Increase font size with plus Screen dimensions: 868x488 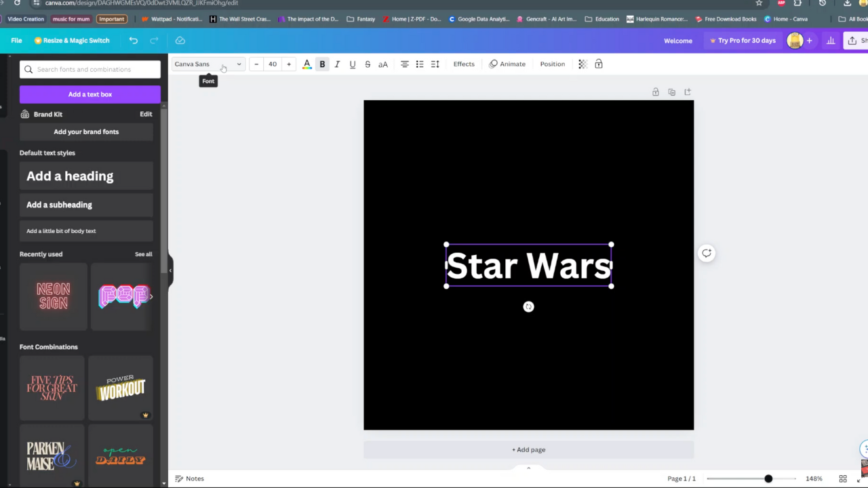point(289,64)
